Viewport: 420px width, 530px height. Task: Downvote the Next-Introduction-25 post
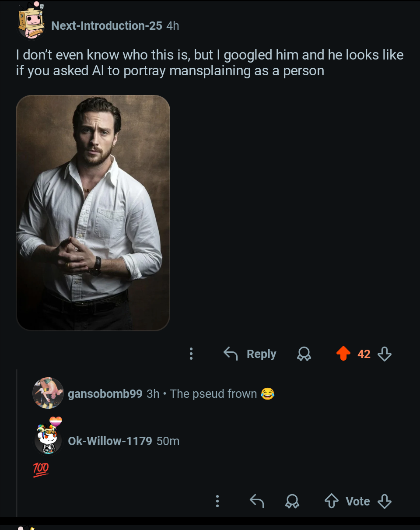point(384,354)
